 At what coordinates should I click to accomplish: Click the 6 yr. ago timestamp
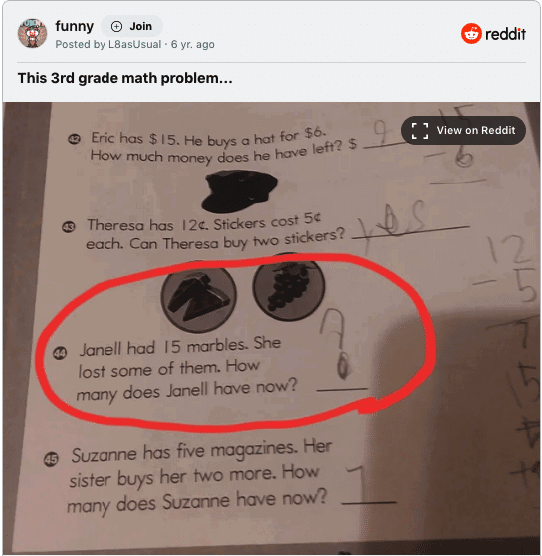click(x=192, y=44)
